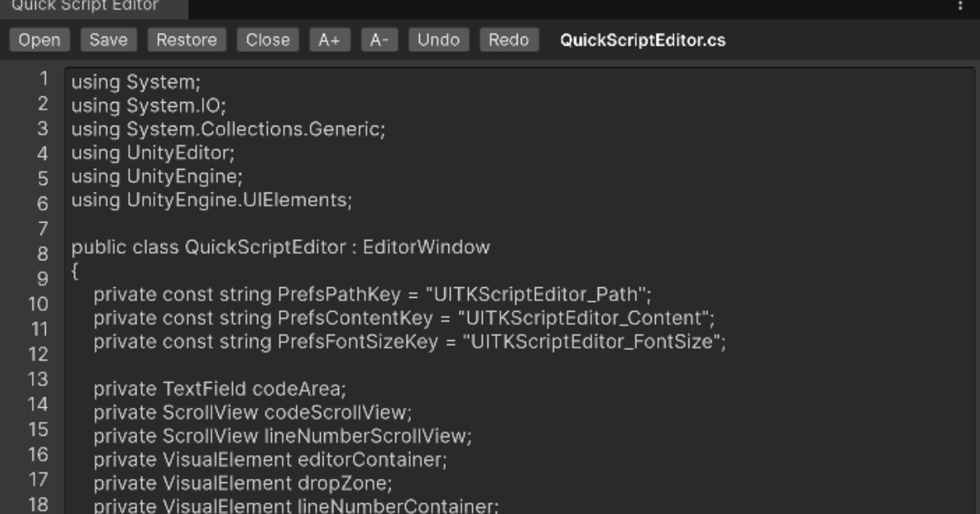980x514 pixels.
Task: Open the window options kebab menu
Action: [962, 6]
